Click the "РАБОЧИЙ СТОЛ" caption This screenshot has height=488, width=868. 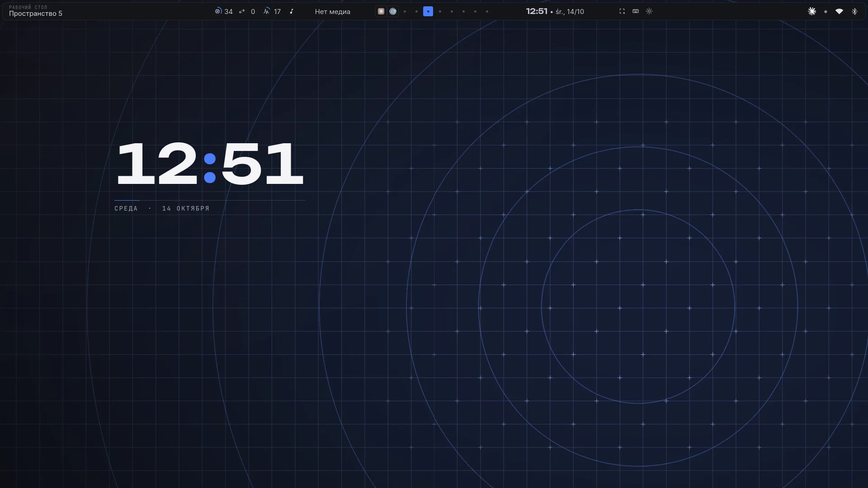(x=28, y=7)
